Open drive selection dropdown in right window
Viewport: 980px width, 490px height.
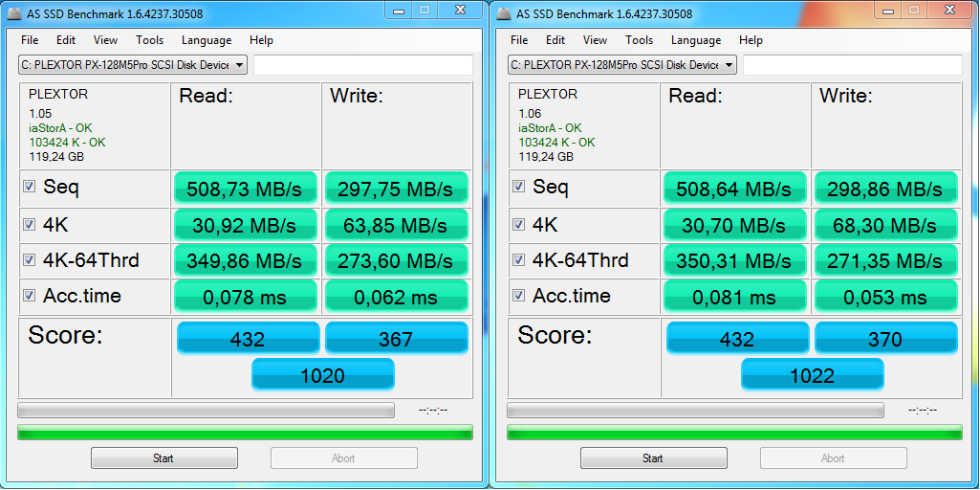coord(622,65)
